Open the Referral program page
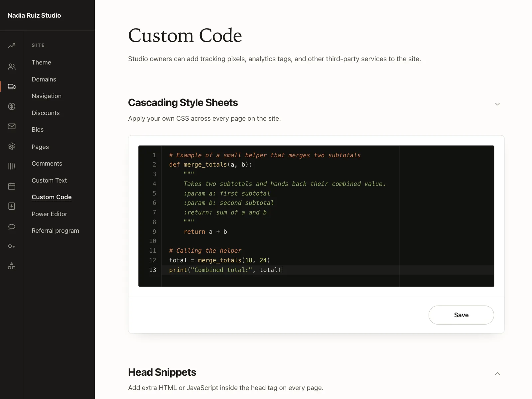Screen dimensions: 532x399 55,231
